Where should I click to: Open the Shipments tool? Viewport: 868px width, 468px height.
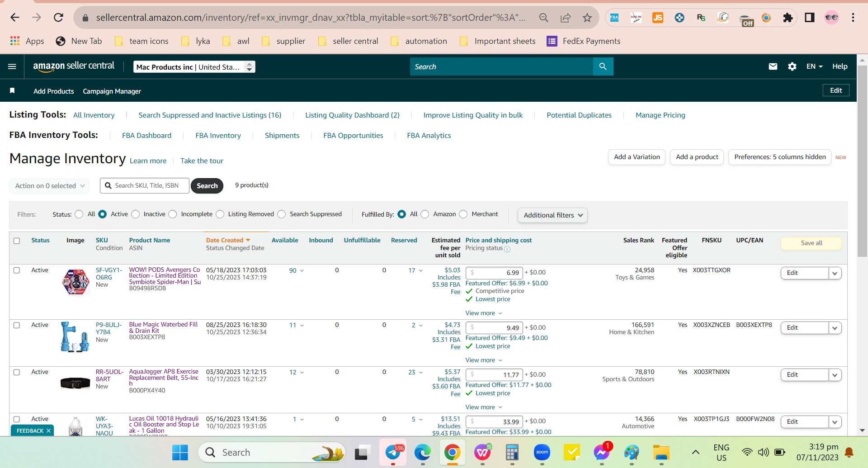pos(282,135)
